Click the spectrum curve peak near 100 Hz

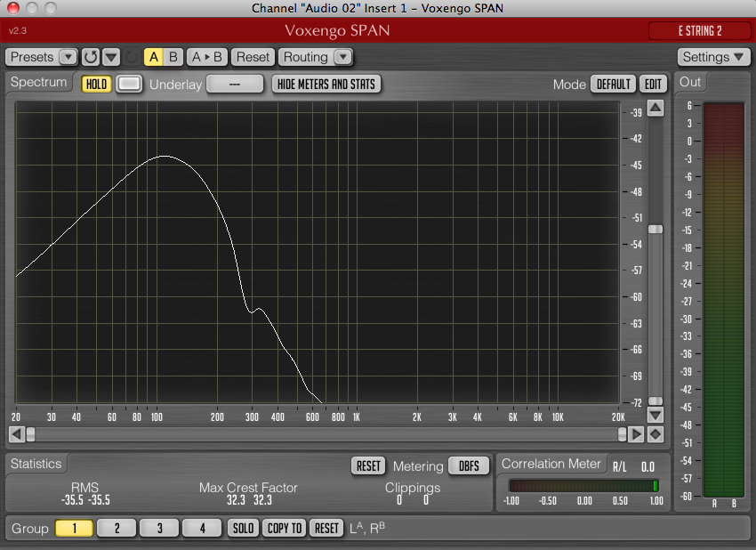[x=165, y=156]
